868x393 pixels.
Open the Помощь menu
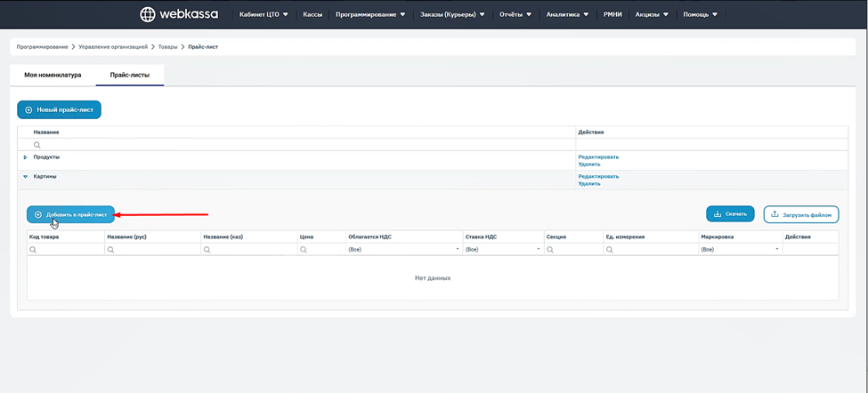[700, 15]
